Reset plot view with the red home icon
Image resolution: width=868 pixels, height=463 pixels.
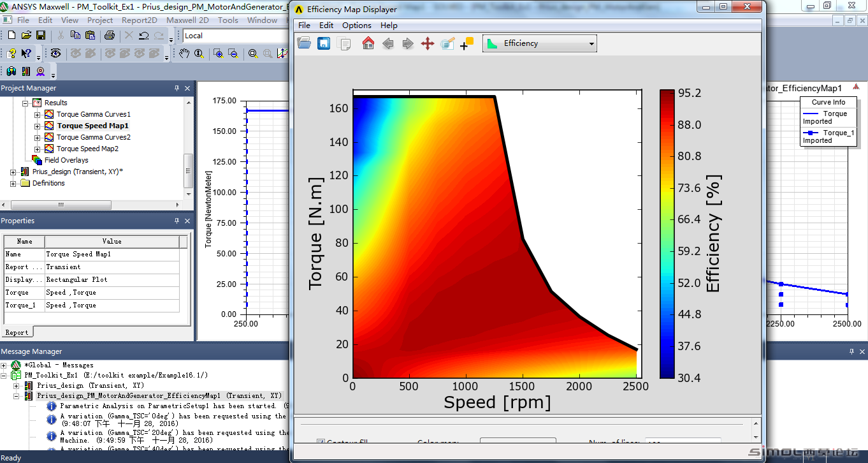pos(368,43)
